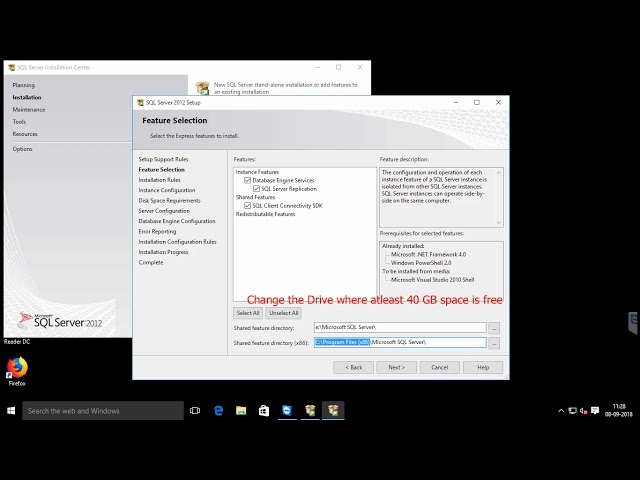Click the Search the web and Windows box

[103, 411]
